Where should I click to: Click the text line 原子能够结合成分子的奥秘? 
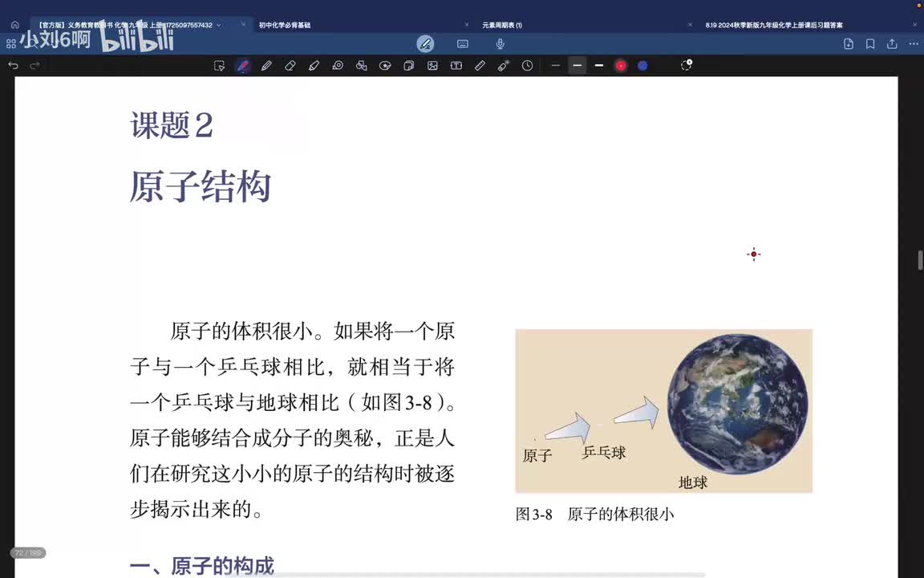251,438
